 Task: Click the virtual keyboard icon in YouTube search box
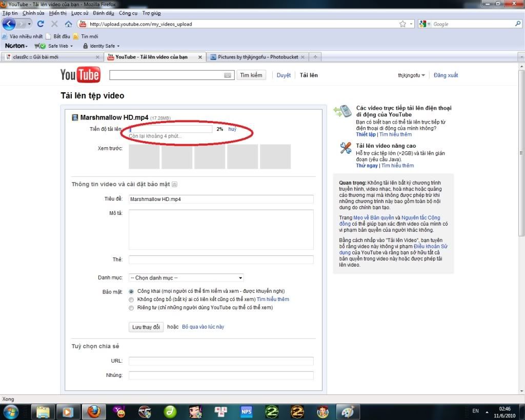click(x=228, y=75)
